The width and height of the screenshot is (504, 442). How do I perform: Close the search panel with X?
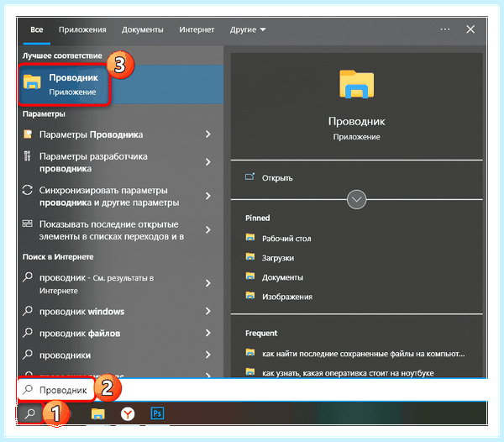470,29
